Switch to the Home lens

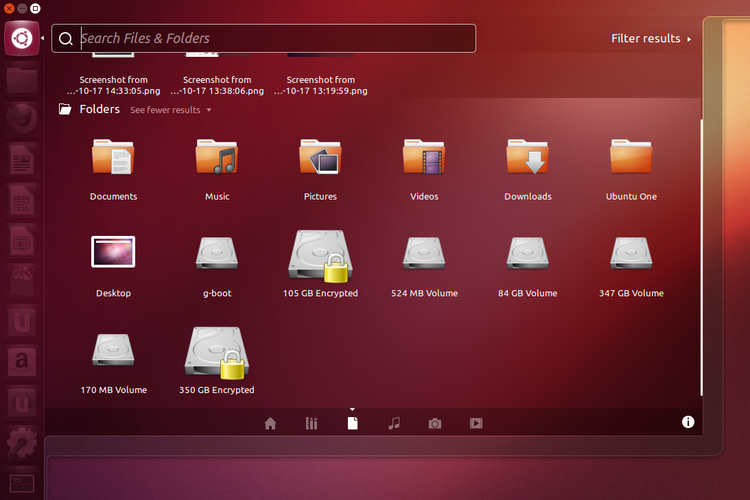click(x=270, y=423)
